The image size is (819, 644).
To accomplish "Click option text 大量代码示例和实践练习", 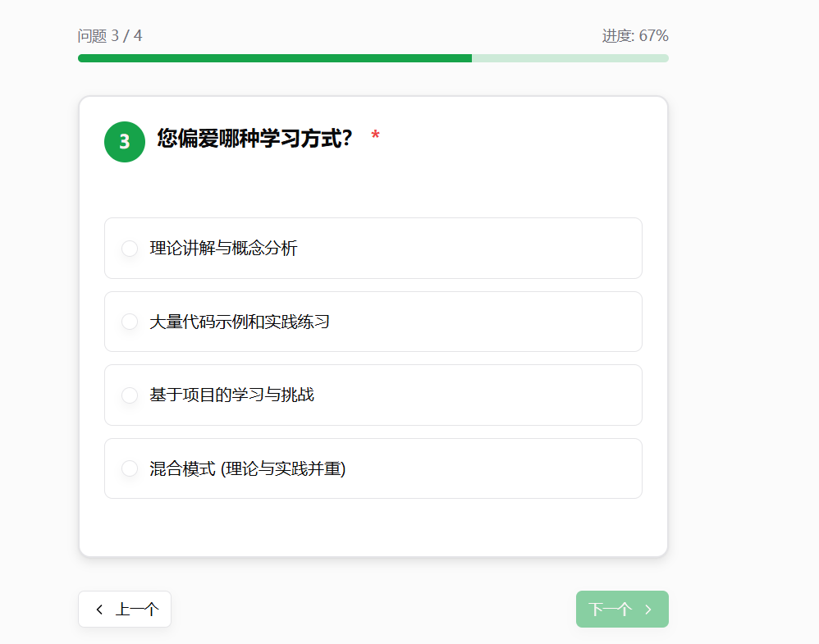I will [240, 322].
